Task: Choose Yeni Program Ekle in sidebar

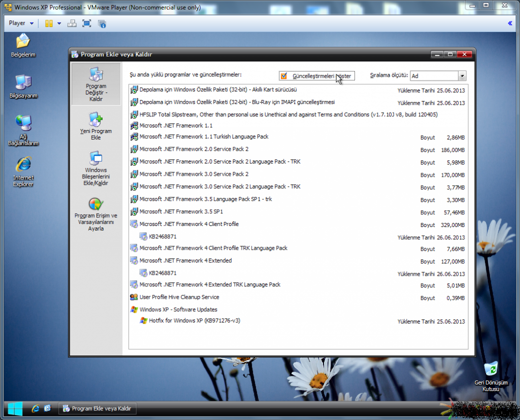Action: click(96, 126)
